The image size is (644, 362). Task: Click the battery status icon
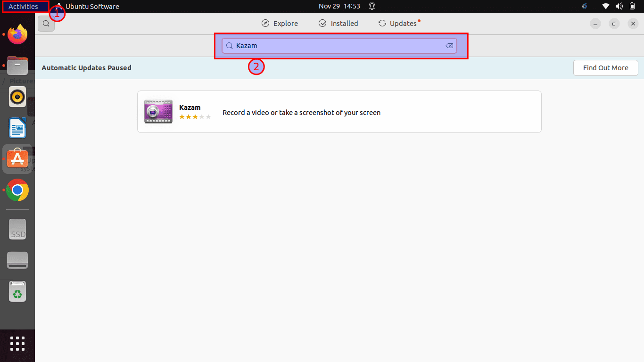(632, 7)
